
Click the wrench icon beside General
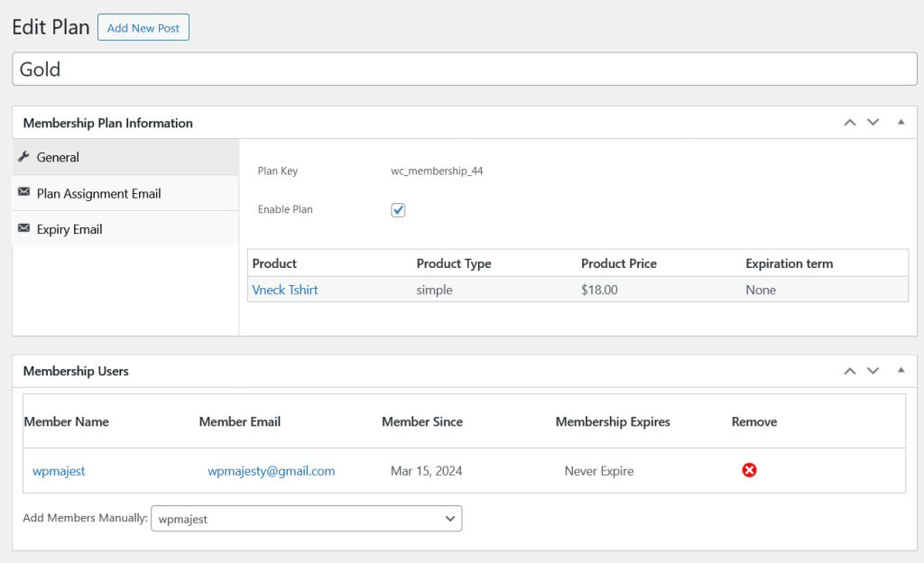point(23,157)
